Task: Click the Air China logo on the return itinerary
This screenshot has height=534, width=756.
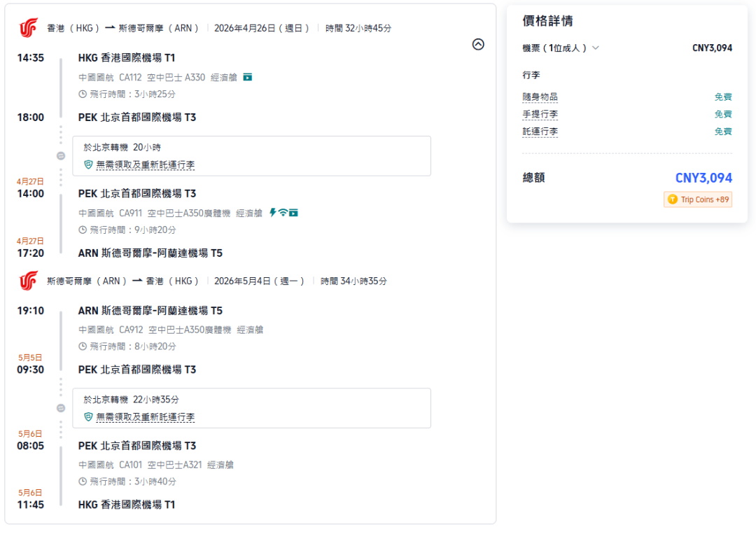Action: [x=27, y=280]
